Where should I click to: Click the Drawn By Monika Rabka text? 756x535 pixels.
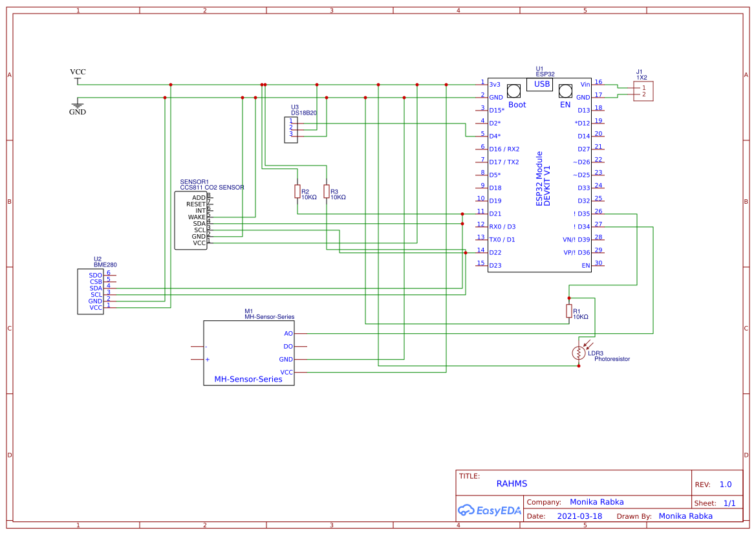click(686, 516)
